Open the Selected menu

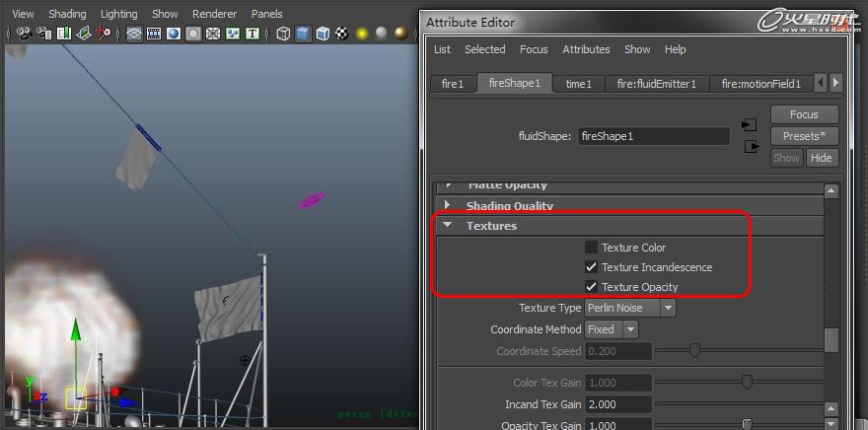tap(485, 49)
